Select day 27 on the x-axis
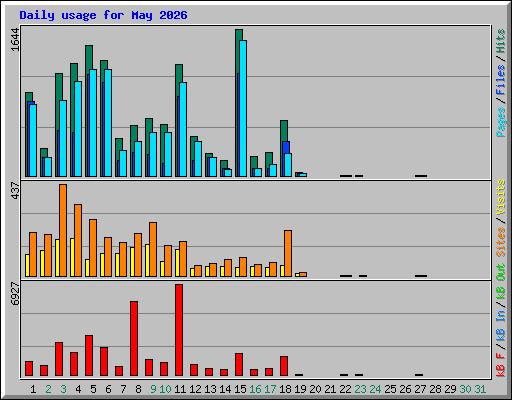Image resolution: width=512 pixels, height=400 pixels. pyautogui.click(x=420, y=389)
